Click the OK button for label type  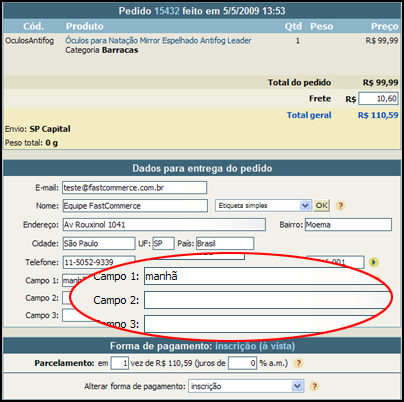(322, 205)
